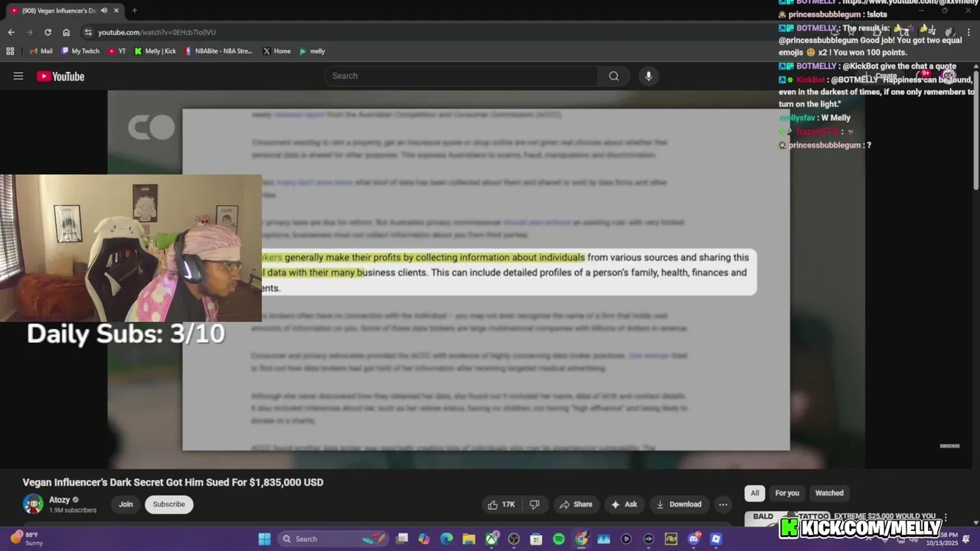Dislike the video with thumbs down
The width and height of the screenshot is (980, 551).
(x=534, y=504)
